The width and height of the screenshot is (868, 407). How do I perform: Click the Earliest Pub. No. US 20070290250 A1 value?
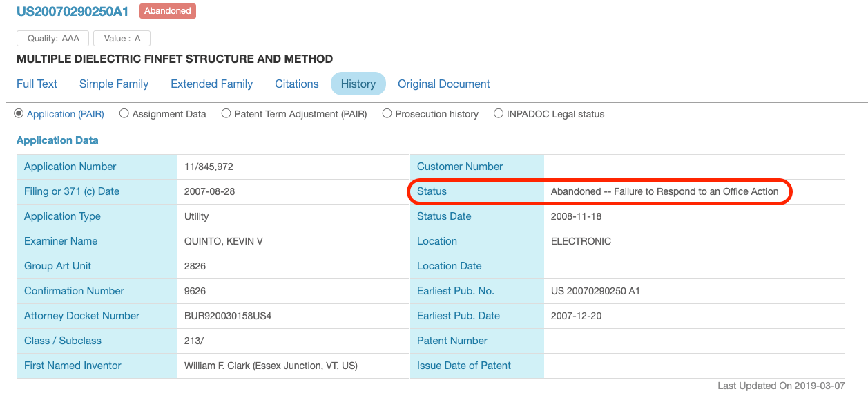coord(595,291)
